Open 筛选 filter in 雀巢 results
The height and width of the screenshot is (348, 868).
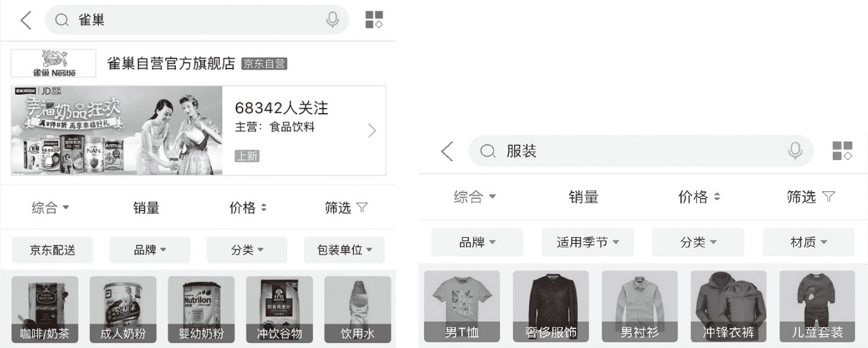(x=346, y=208)
